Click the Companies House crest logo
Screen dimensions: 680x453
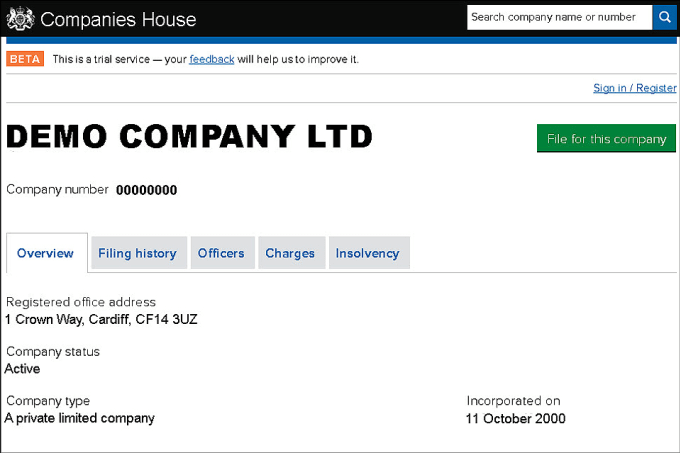click(x=20, y=19)
